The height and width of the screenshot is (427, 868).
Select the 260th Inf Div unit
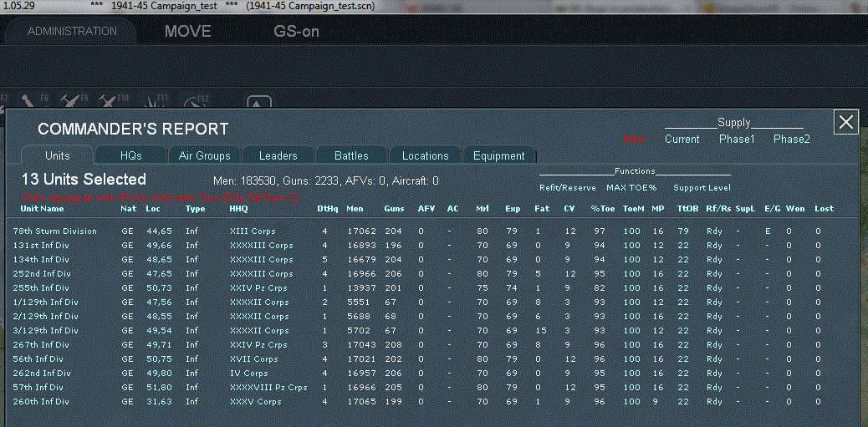tap(42, 401)
